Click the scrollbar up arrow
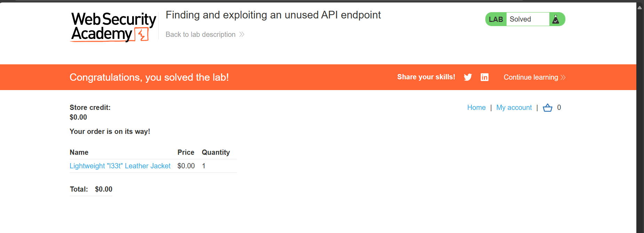Screen dimensions: 644x233 [x=639, y=7]
